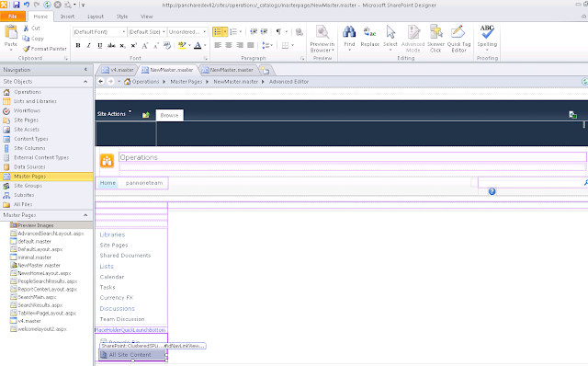This screenshot has height=366, width=588.
Task: Collapse the Master Pages section
Action: point(85,215)
